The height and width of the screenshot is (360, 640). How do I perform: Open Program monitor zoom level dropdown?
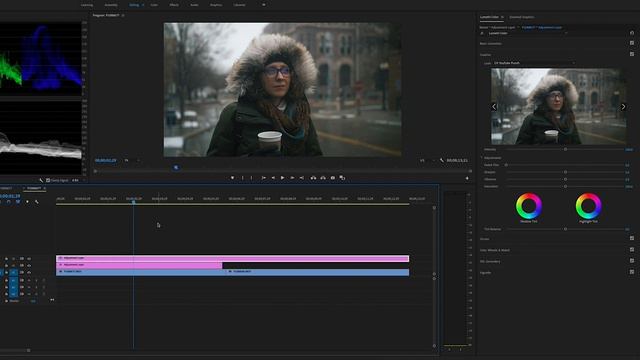[x=132, y=160]
